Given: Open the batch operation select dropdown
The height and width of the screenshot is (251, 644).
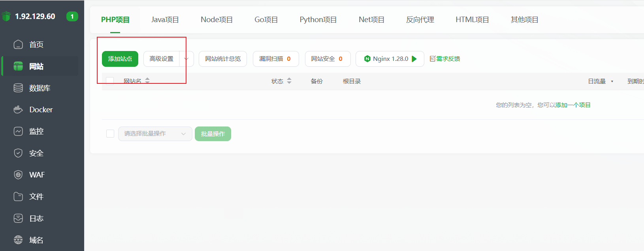Looking at the screenshot, I should point(155,134).
